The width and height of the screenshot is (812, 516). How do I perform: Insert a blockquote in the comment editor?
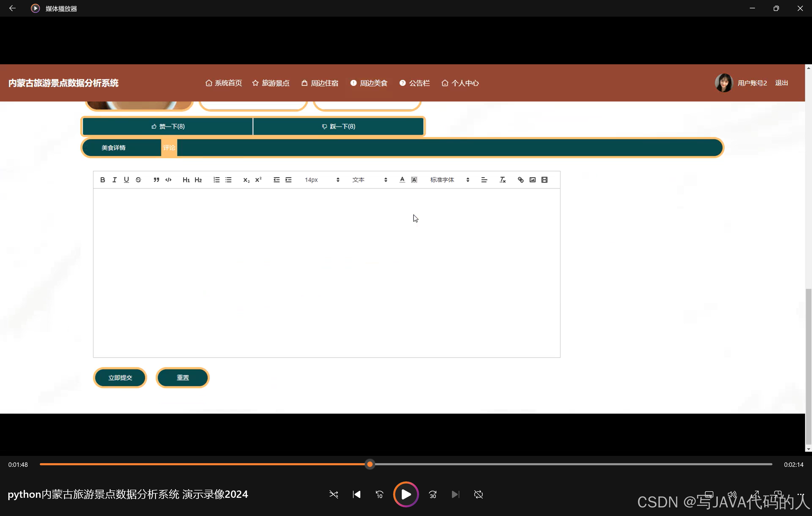tap(156, 180)
